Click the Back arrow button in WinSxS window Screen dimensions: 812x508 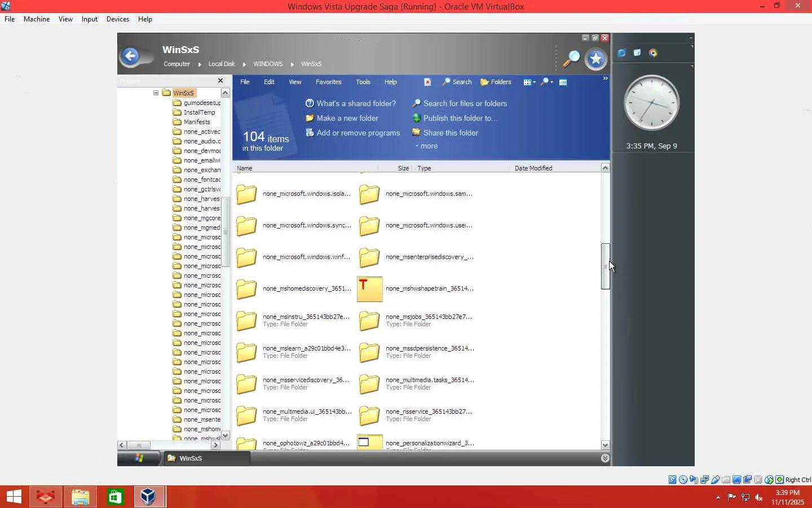(x=131, y=56)
